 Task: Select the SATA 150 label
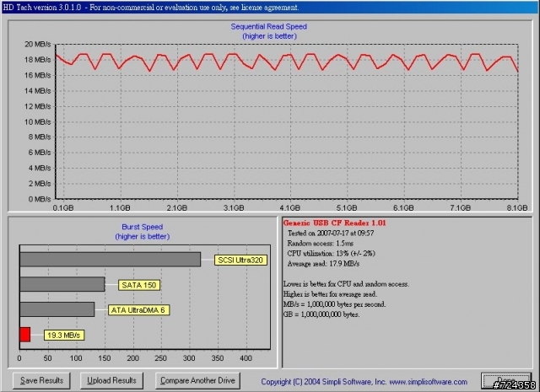click(139, 285)
